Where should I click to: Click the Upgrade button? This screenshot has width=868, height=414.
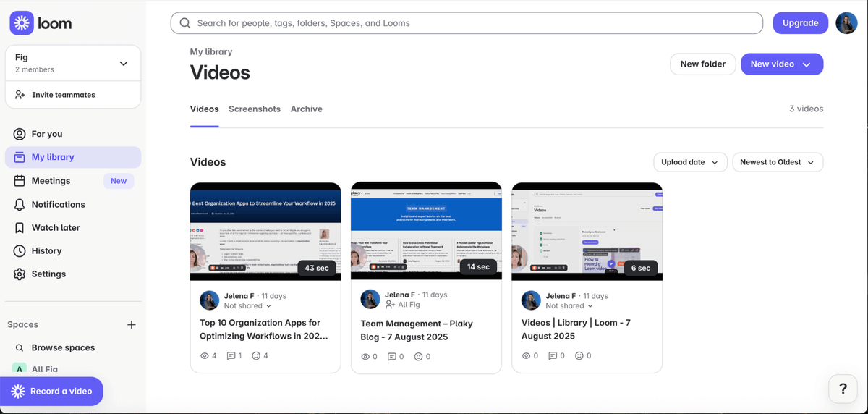point(800,23)
